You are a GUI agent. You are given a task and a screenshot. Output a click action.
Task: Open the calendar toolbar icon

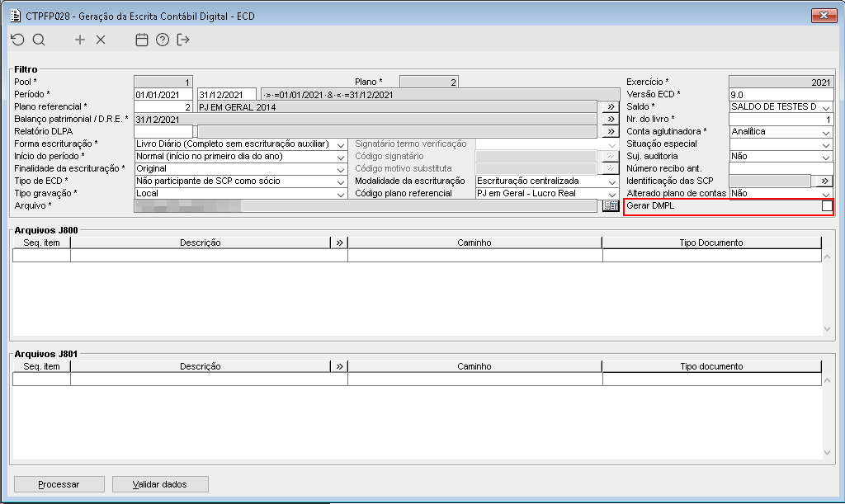142,40
